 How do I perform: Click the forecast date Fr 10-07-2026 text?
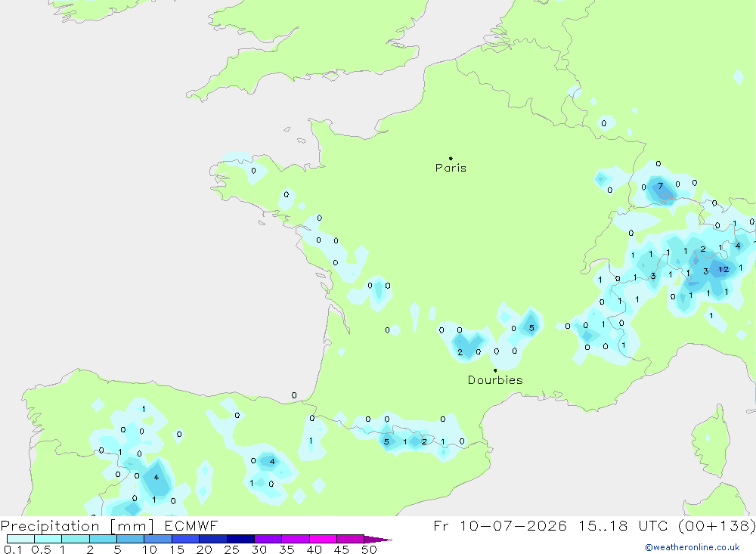point(500,525)
